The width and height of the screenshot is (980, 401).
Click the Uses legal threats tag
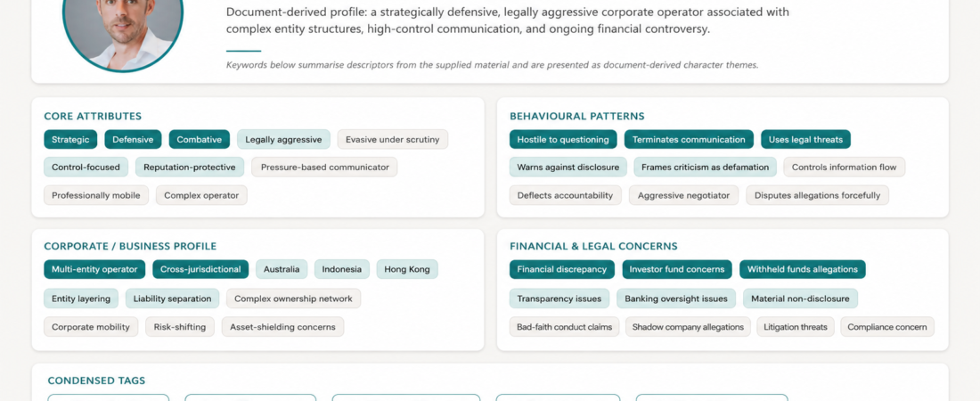click(805, 140)
